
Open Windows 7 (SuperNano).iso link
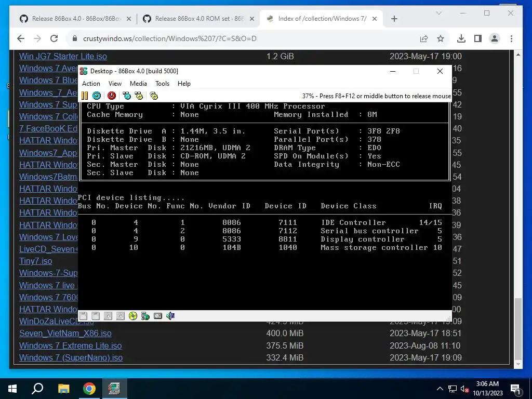point(71,357)
